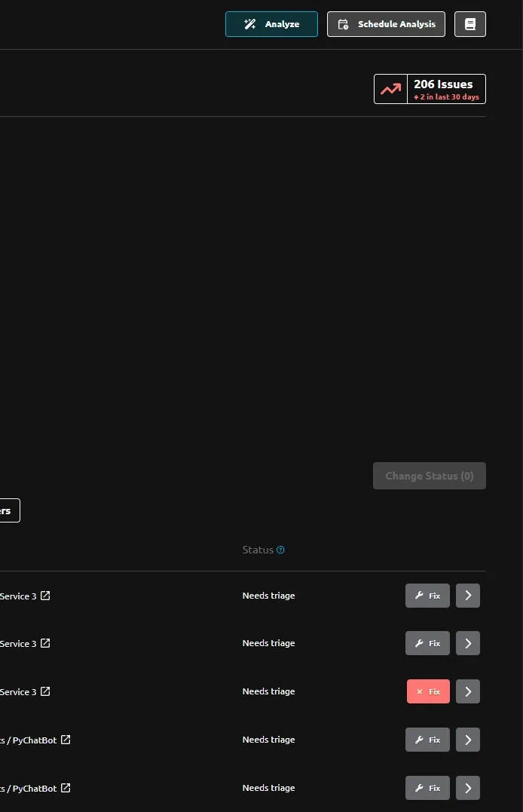Expand details of the second Service 3 row
This screenshot has width=523, height=812.
point(467,643)
